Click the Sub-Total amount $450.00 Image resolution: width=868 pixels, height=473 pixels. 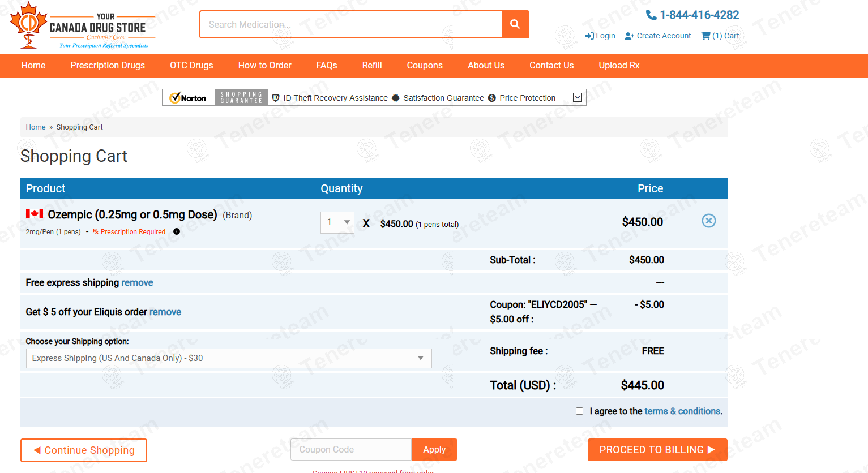(647, 260)
